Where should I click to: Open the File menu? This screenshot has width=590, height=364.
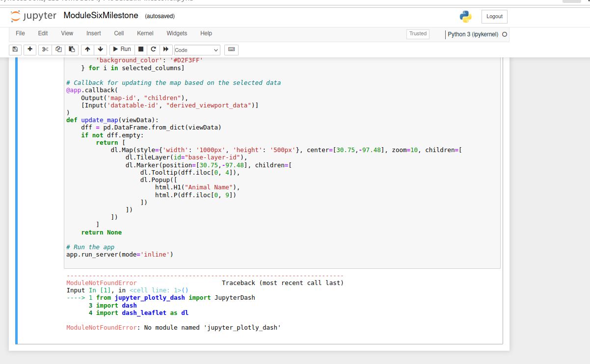point(20,33)
